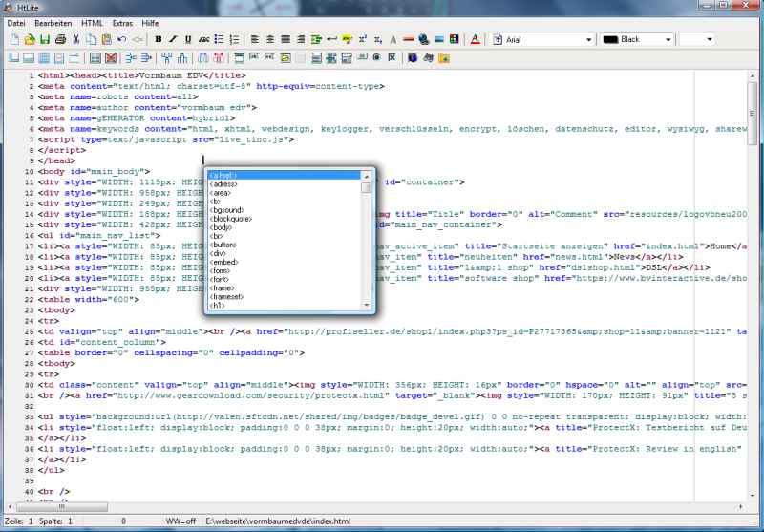Print the document using the printer icon

[60, 39]
